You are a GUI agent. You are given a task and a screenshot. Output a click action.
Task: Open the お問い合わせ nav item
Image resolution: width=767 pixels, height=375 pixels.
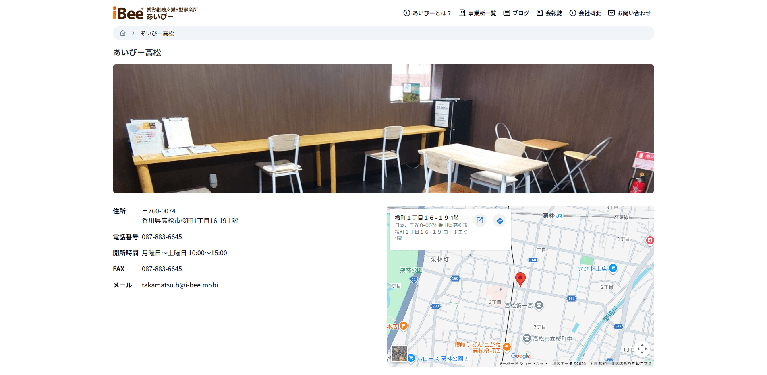(629, 13)
